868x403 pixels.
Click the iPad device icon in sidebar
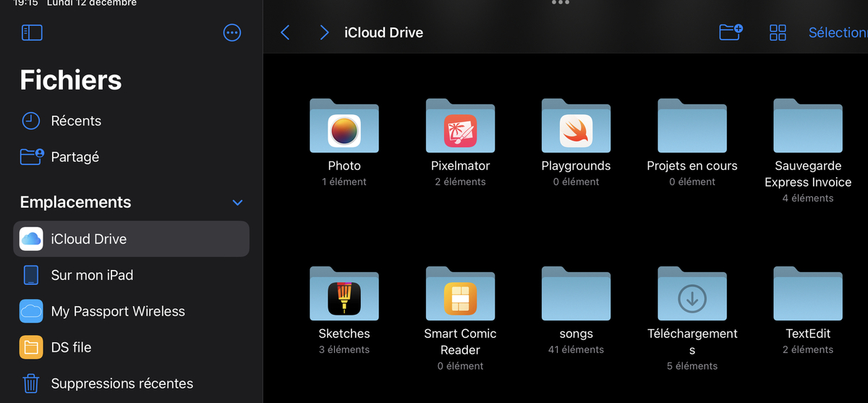pos(31,275)
